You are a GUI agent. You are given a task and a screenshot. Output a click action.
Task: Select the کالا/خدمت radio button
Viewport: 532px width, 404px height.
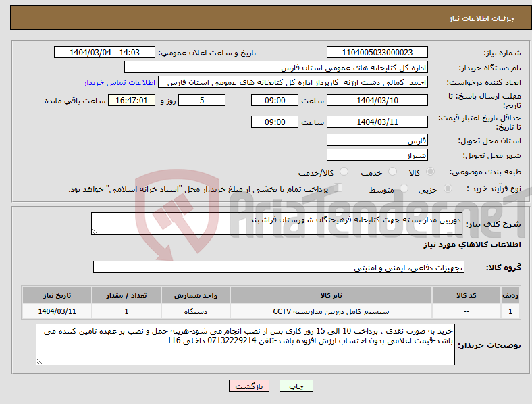coord(344,172)
